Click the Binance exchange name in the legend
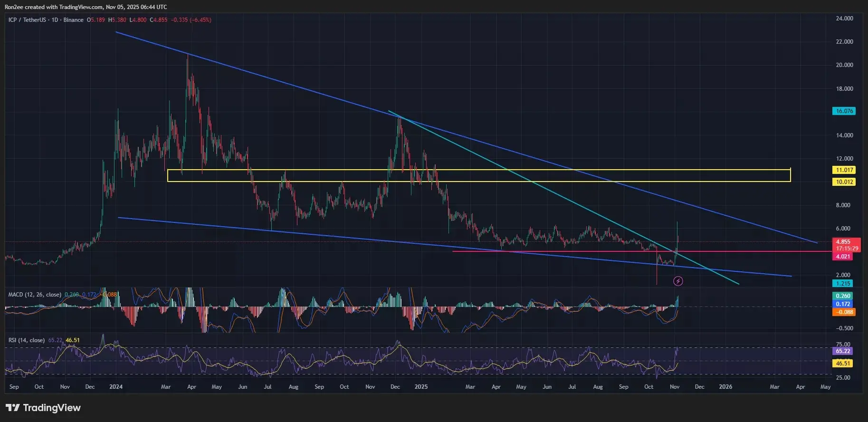The height and width of the screenshot is (422, 868). pos(73,20)
